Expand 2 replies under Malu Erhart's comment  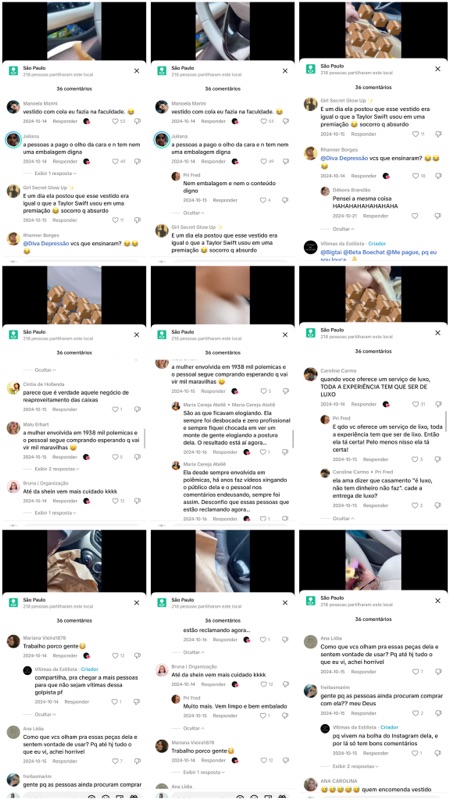tap(57, 468)
